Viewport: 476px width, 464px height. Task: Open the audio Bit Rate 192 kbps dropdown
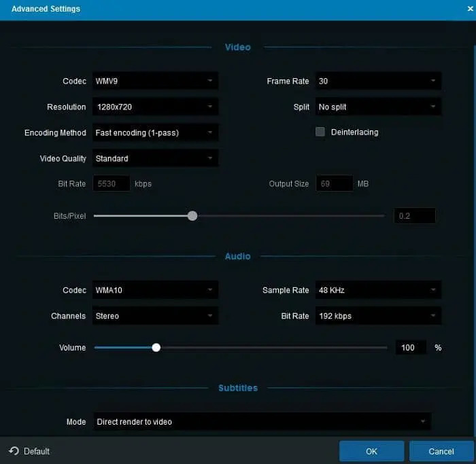(x=377, y=316)
